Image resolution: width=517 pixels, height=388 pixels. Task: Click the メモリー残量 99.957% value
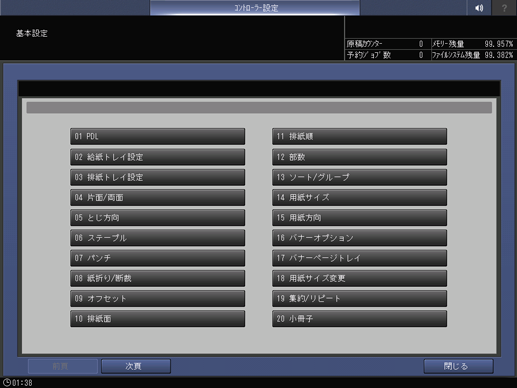point(499,44)
